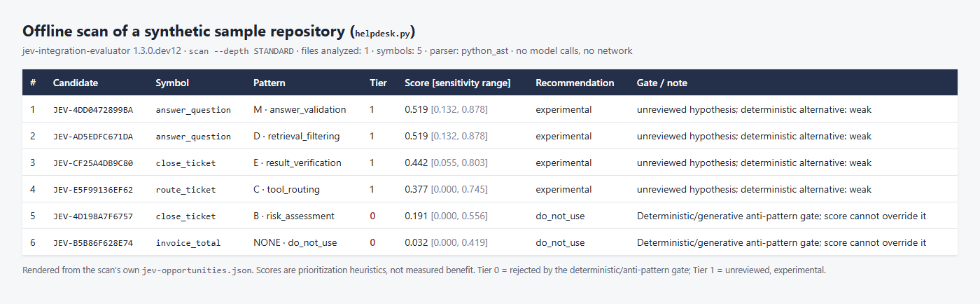Click the 'M · answer_validation' pattern cell
This screenshot has width=980, height=304.
click(300, 110)
